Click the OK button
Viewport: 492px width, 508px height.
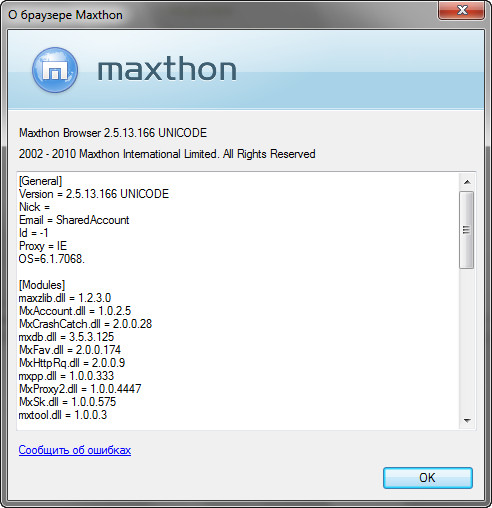pos(428,478)
